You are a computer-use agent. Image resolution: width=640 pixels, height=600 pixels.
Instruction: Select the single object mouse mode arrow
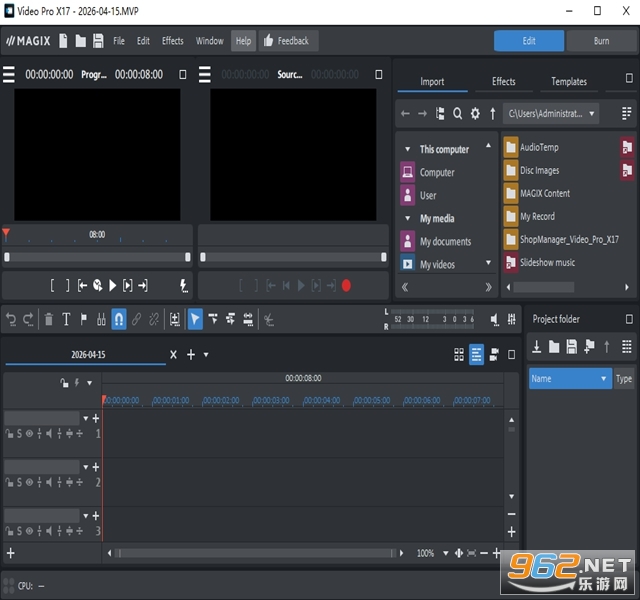195,319
